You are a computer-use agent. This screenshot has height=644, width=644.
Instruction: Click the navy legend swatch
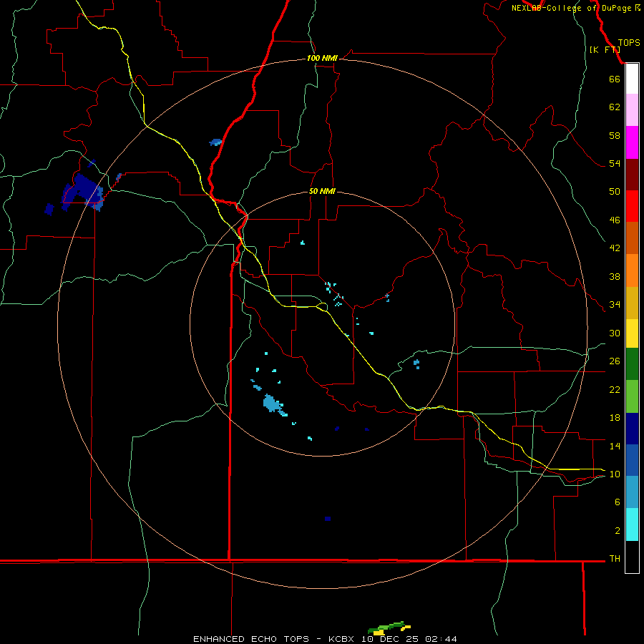click(x=632, y=429)
